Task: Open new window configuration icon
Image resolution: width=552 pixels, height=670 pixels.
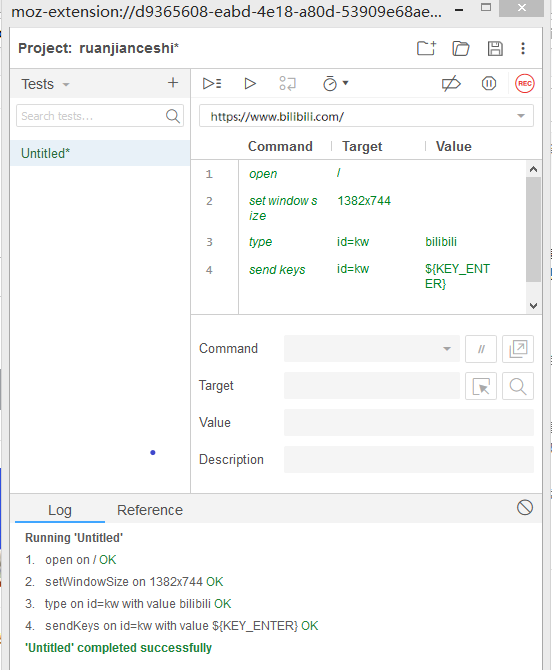Action: click(518, 349)
